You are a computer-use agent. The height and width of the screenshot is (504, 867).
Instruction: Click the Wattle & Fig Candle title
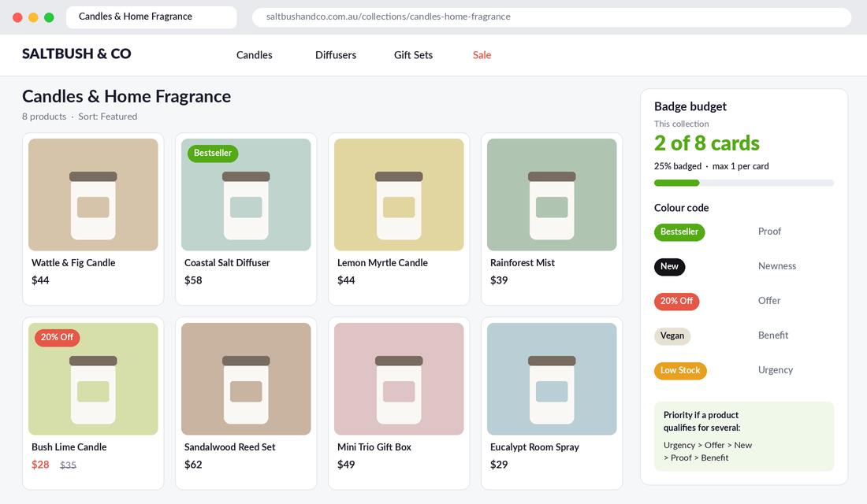coord(73,263)
